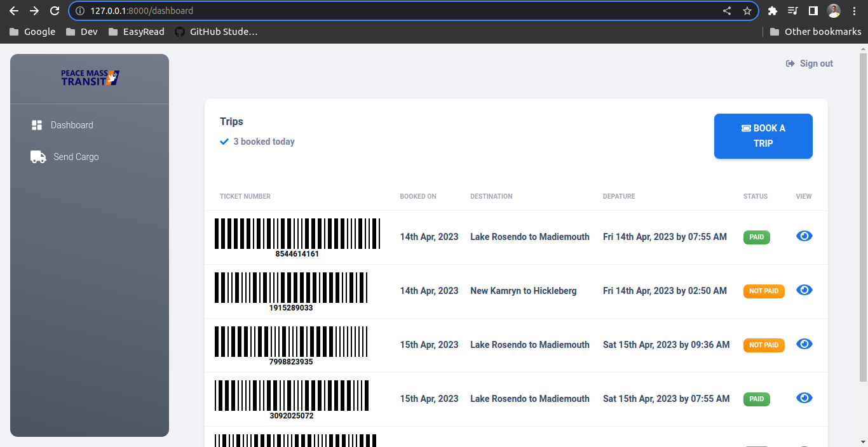This screenshot has height=447, width=868.
Task: Select 'Fri 14th Apr, 2023 by 02:50 AM' text
Action: 665,291
